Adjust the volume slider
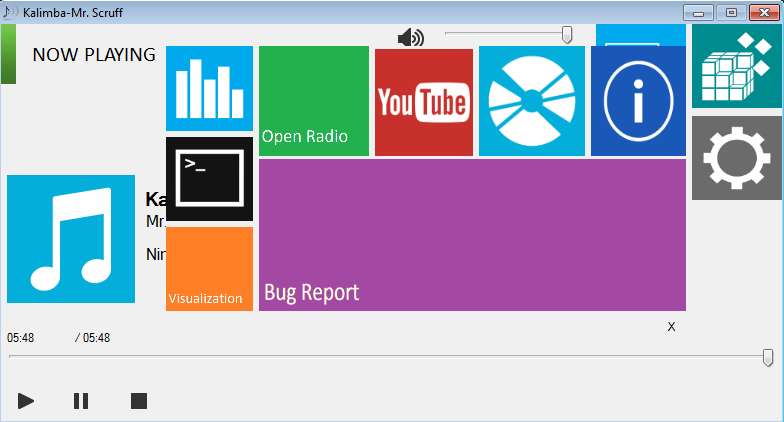 [508, 34]
